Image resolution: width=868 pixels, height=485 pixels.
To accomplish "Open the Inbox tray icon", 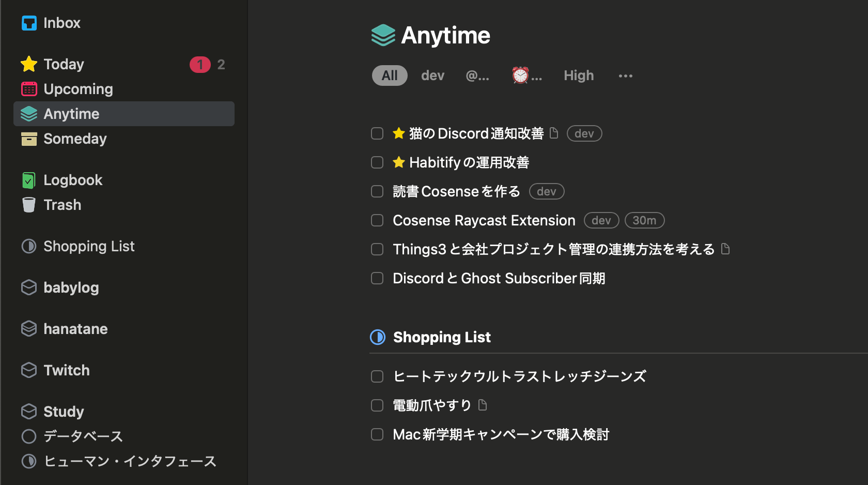I will [29, 23].
